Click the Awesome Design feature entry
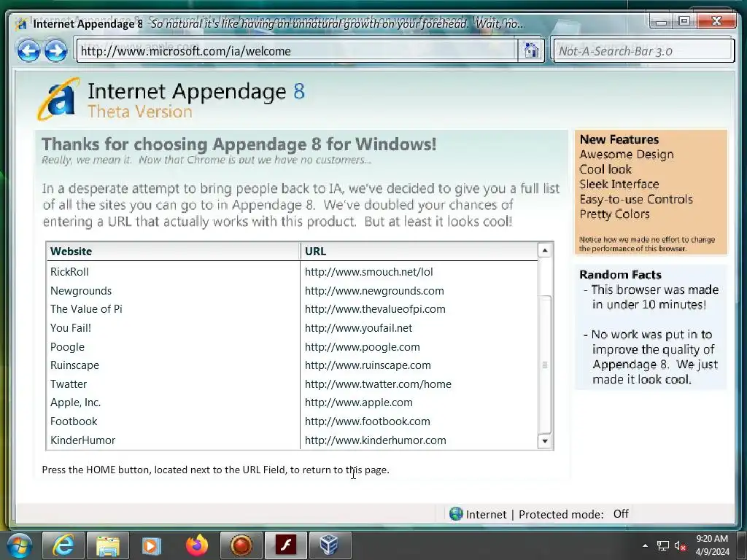Viewport: 747px width, 560px height. tap(627, 155)
